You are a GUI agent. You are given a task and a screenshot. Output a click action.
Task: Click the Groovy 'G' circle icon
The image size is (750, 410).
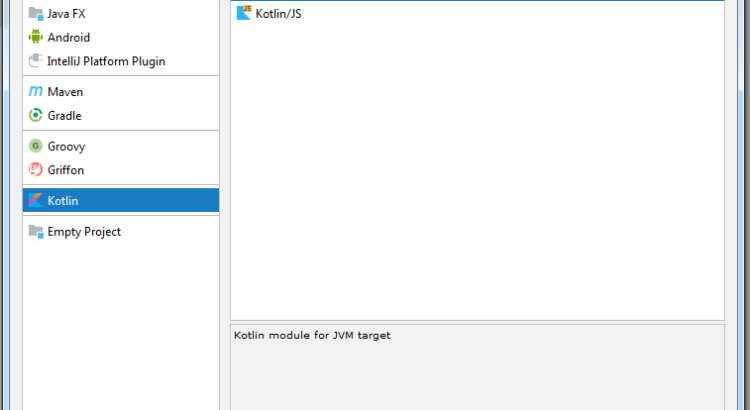36,146
